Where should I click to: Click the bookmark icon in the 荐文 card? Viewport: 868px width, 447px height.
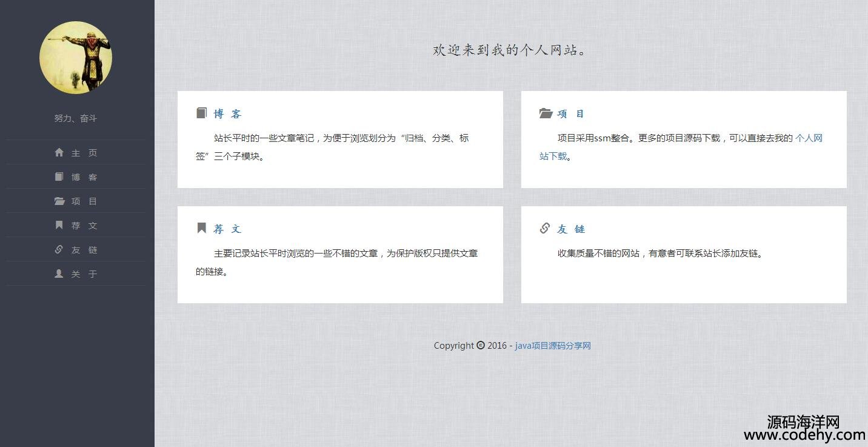click(x=202, y=228)
